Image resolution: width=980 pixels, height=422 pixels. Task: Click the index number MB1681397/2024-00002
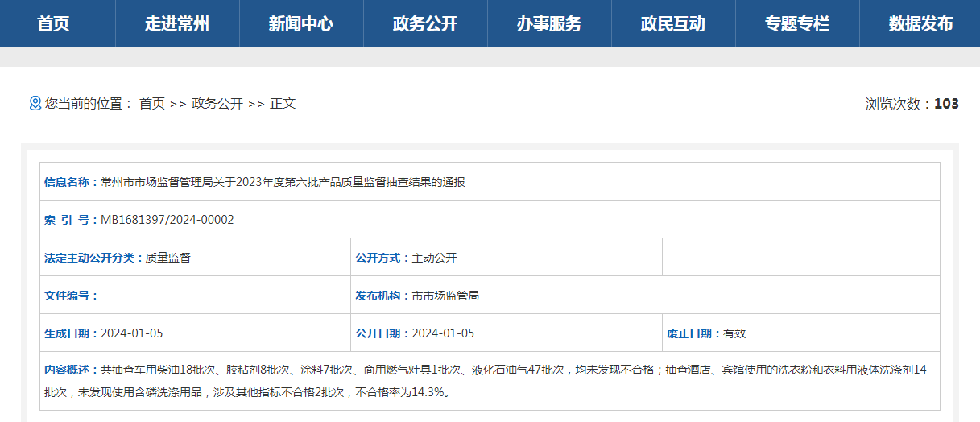tap(167, 220)
